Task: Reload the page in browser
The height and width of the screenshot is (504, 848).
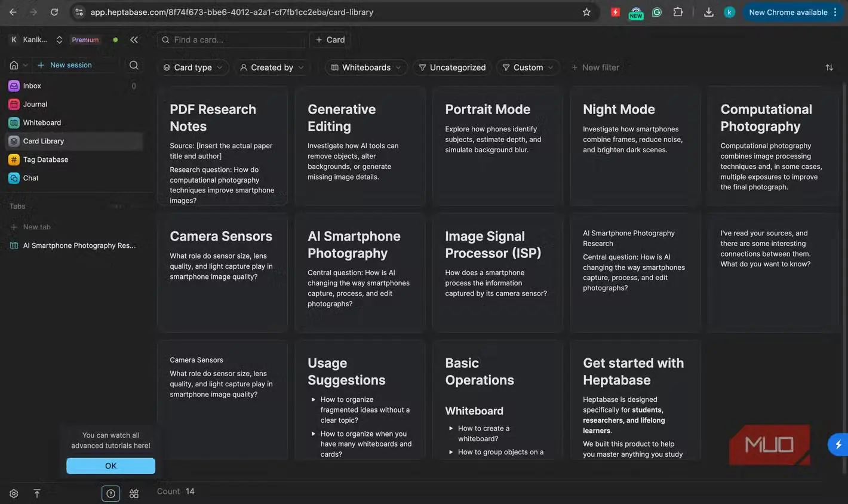Action: pos(54,12)
